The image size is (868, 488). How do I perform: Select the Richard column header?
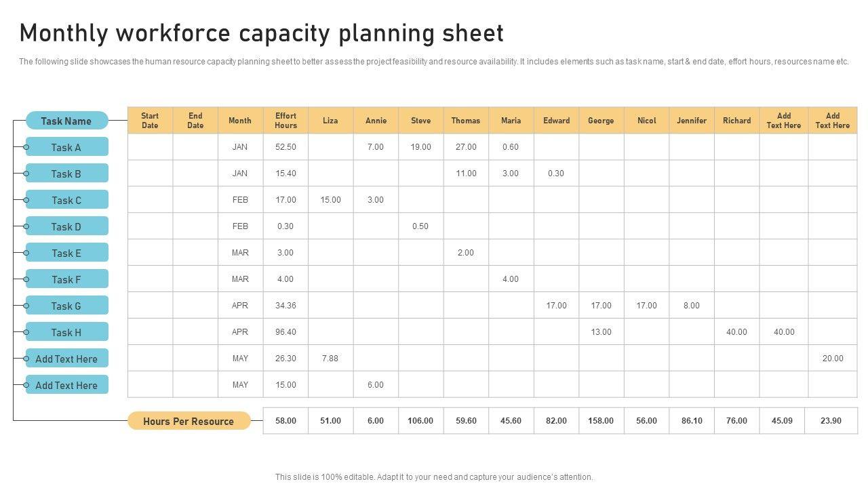(x=736, y=121)
